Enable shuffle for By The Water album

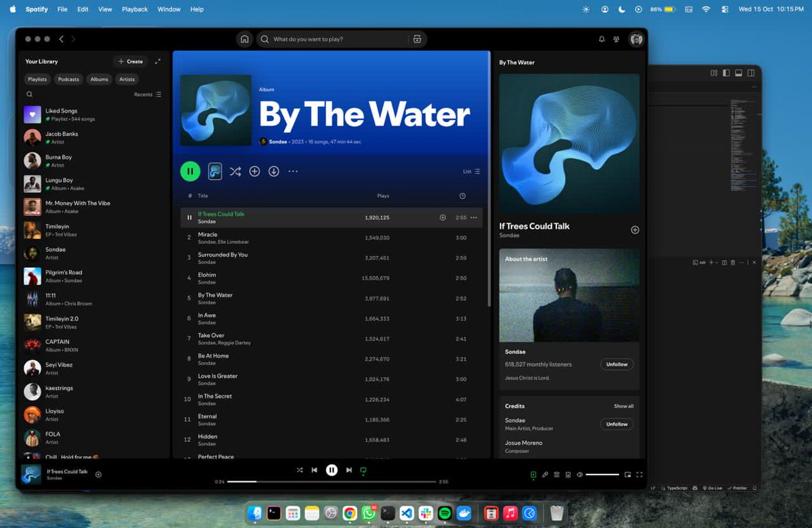click(235, 171)
